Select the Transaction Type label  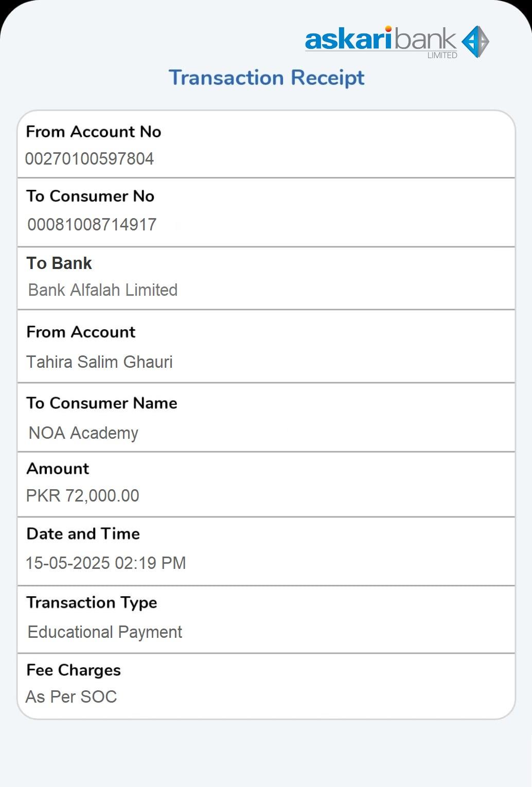pos(92,602)
